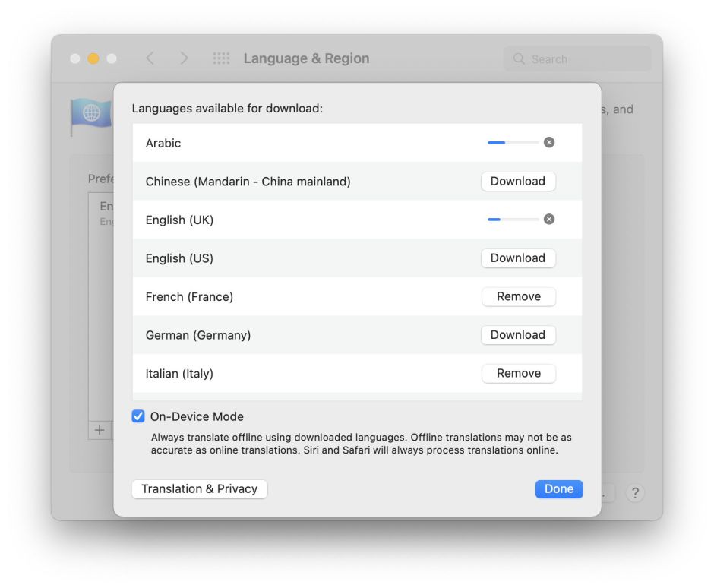Click the help question mark button

coord(635,492)
